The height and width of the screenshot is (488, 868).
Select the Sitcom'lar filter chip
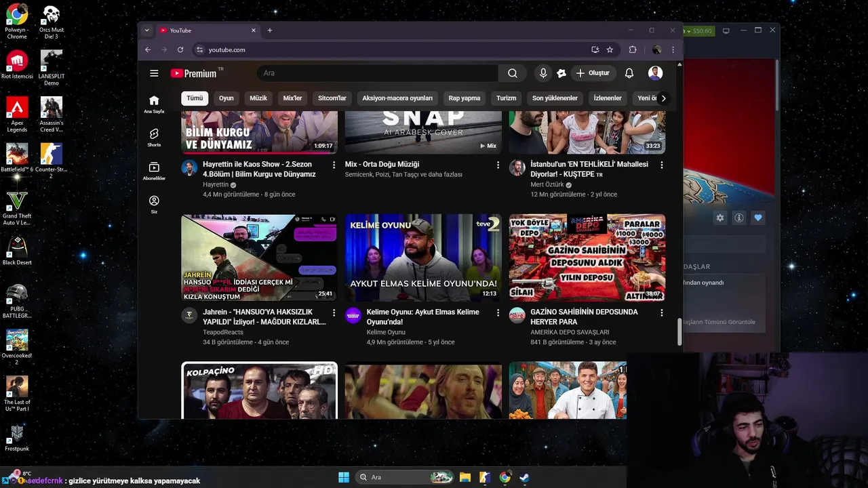point(332,98)
